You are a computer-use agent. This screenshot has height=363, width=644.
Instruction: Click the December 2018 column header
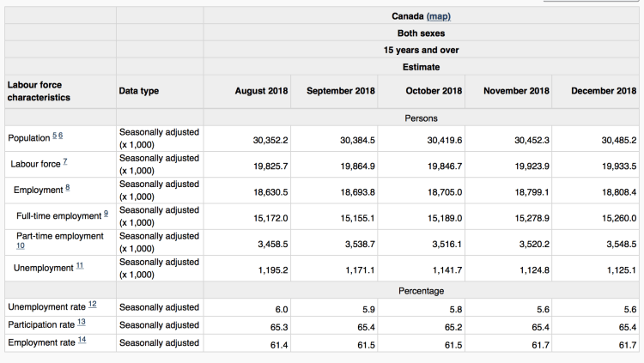[x=604, y=91]
